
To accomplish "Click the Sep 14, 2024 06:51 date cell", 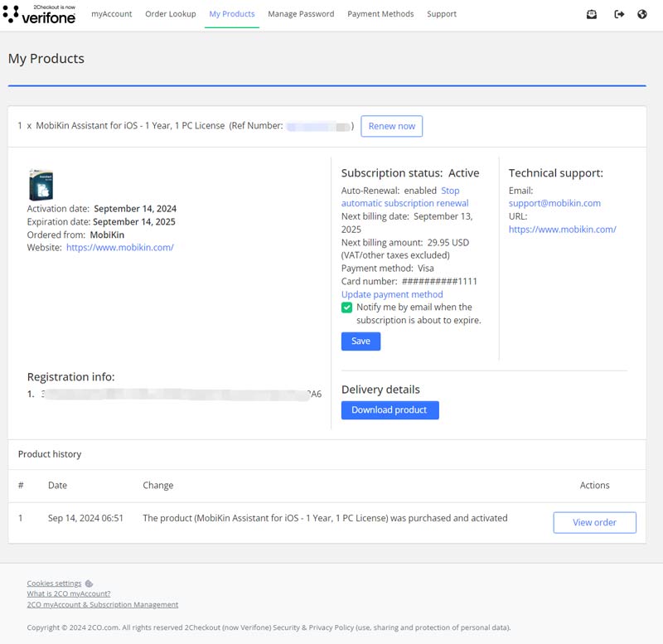I will 85,518.
